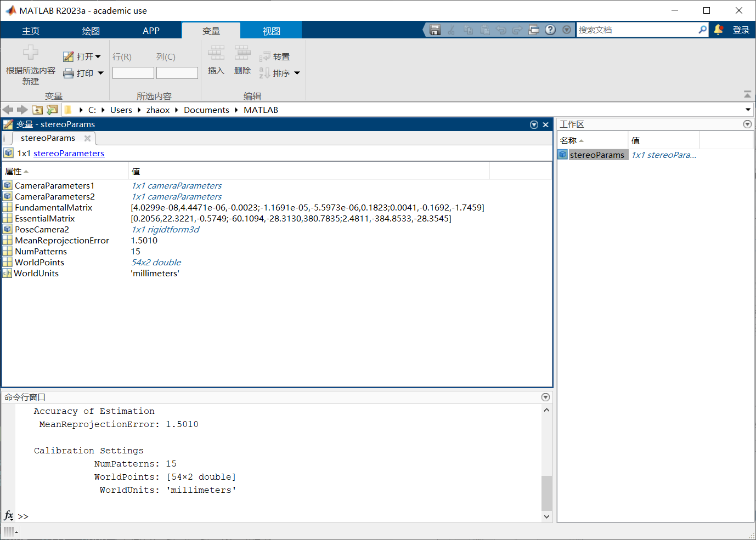The height and width of the screenshot is (540, 756).
Task: Close the variable editor panel
Action: pyautogui.click(x=546, y=124)
